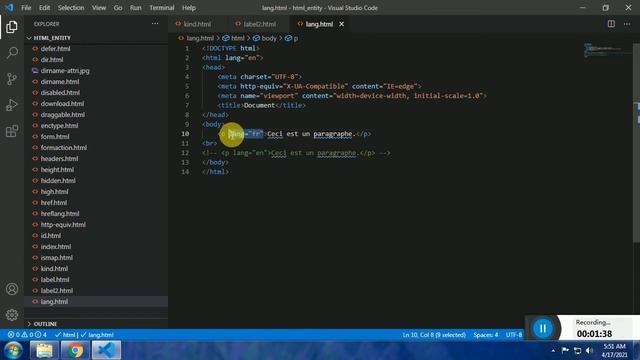Open formaction.html in the explorer

pyautogui.click(x=64, y=148)
